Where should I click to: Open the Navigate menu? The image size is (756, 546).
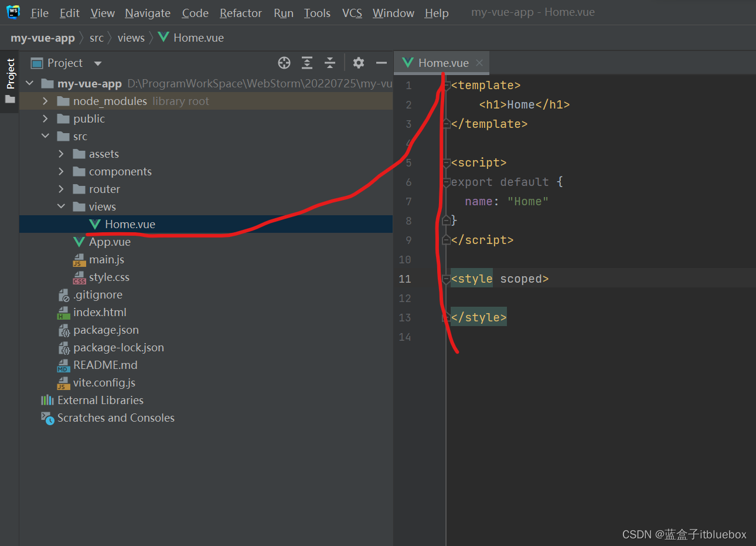pyautogui.click(x=148, y=13)
